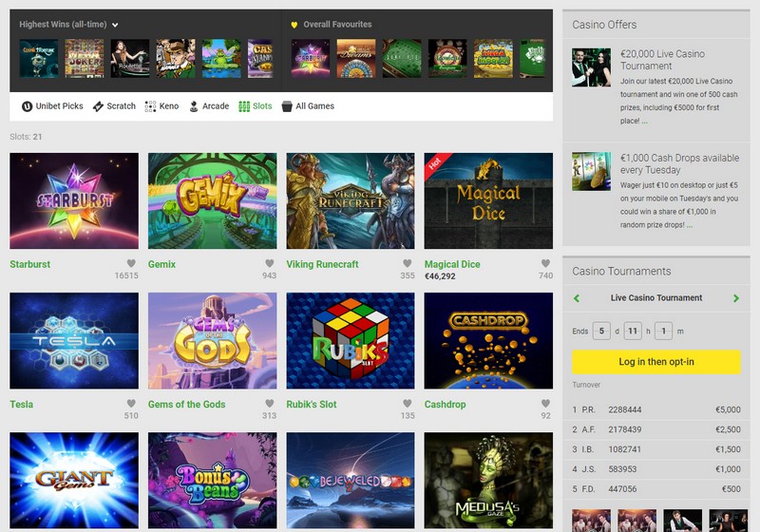The image size is (760, 532).
Task: Click the Cash Drops offer image
Action: [x=591, y=171]
